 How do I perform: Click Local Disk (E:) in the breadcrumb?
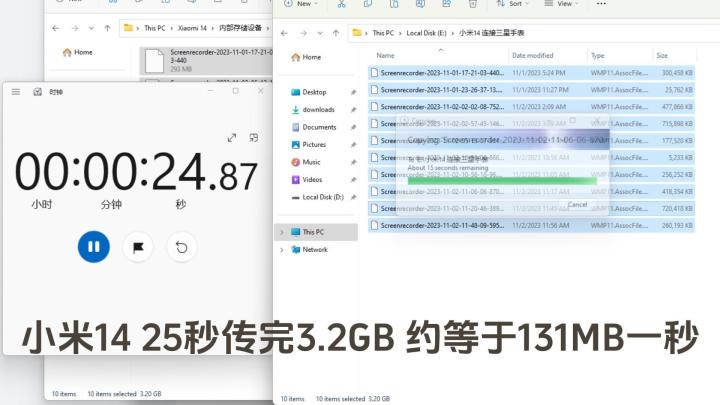pos(426,33)
